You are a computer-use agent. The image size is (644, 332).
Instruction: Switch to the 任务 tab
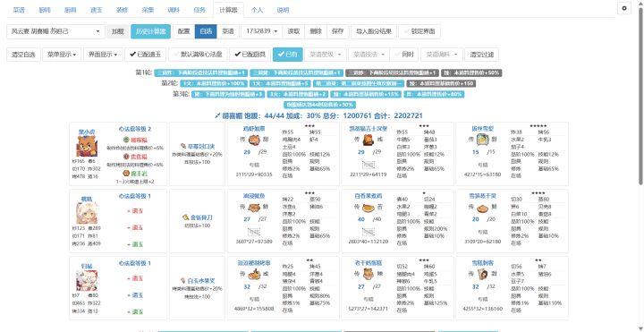(x=199, y=10)
